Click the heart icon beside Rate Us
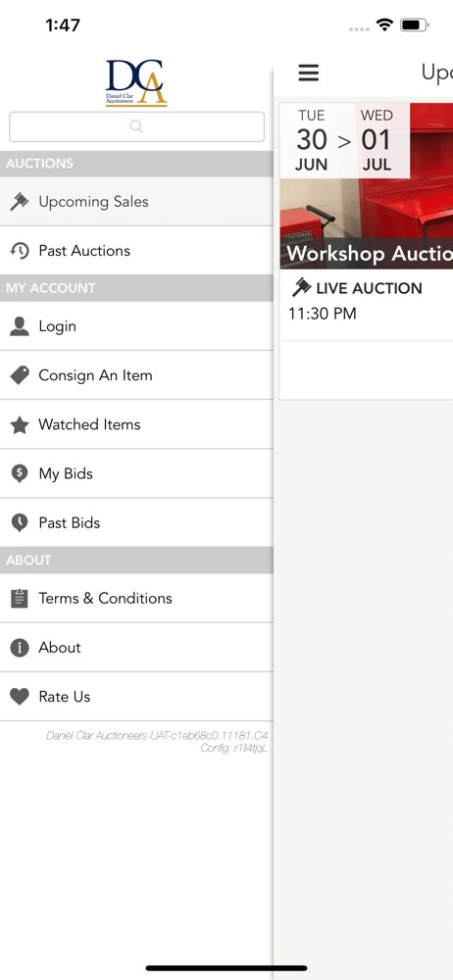 point(20,697)
